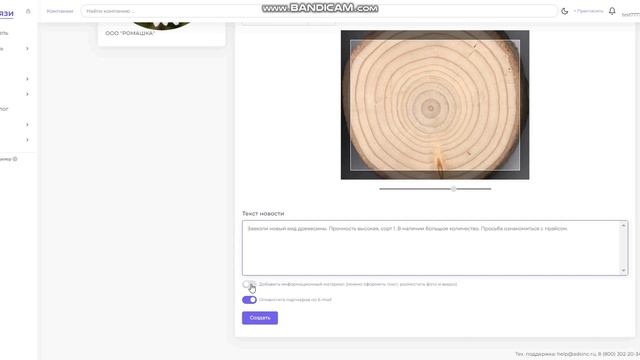Enable the add informational material toggle
Viewport: 640px width, 360px height.
(x=249, y=284)
